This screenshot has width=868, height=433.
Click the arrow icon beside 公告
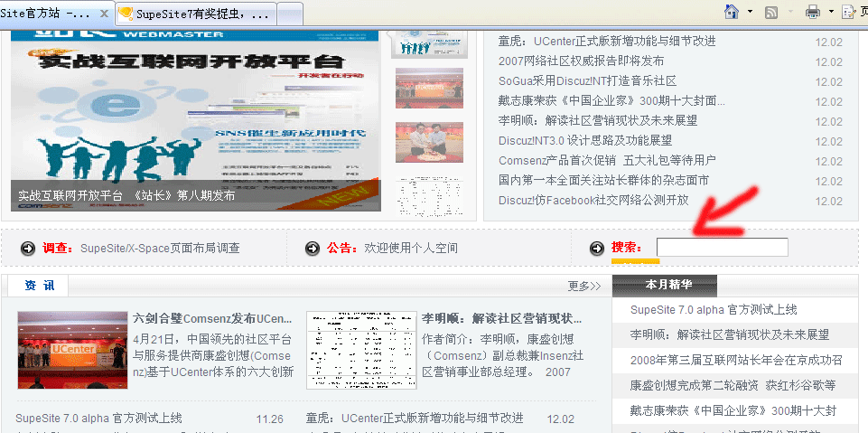pos(313,248)
